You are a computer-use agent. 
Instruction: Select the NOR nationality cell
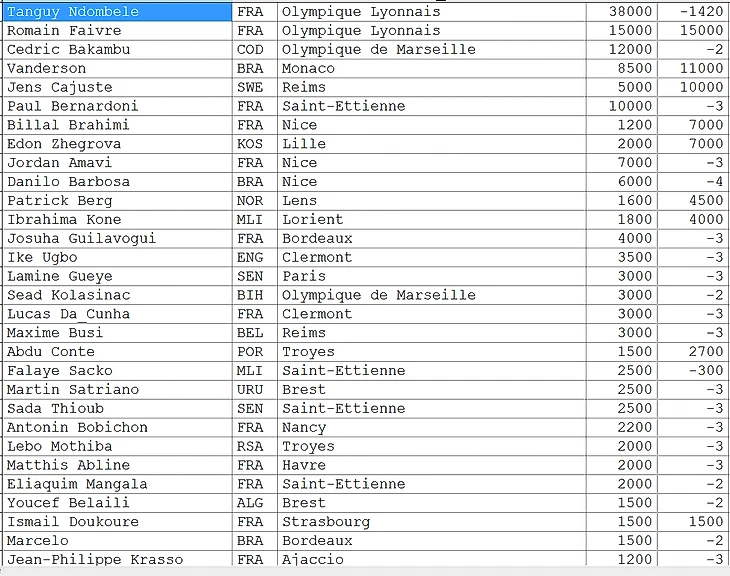255,201
